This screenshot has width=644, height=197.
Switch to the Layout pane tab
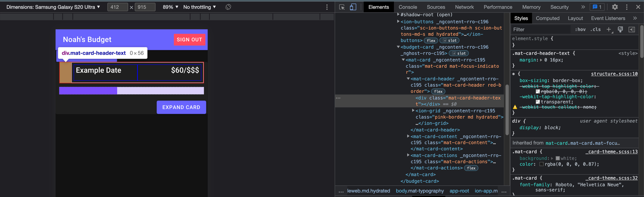coord(575,18)
